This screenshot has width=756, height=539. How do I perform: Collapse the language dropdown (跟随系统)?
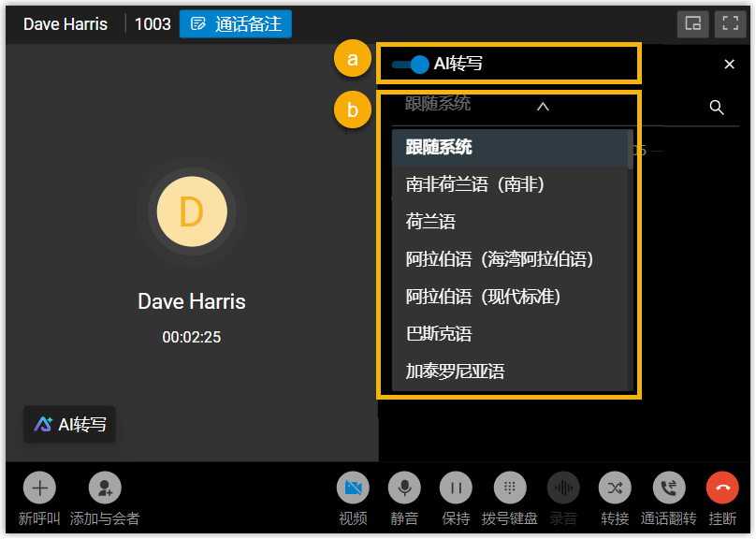[543, 107]
